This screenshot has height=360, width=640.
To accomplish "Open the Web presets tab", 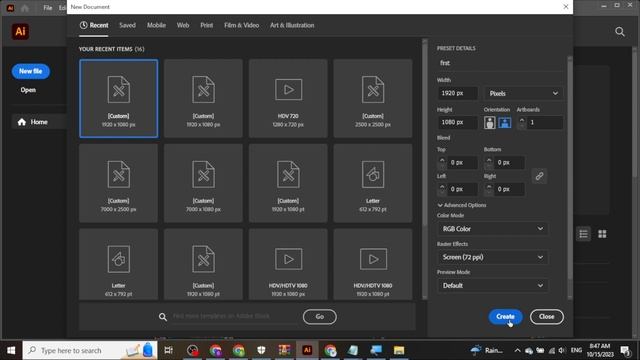I will (x=183, y=25).
